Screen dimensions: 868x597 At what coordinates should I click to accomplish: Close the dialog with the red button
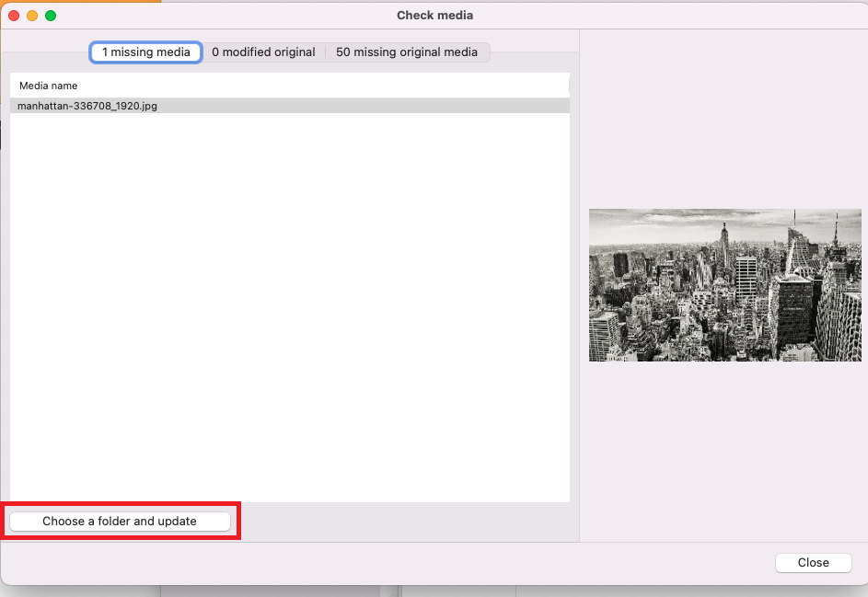[14, 16]
